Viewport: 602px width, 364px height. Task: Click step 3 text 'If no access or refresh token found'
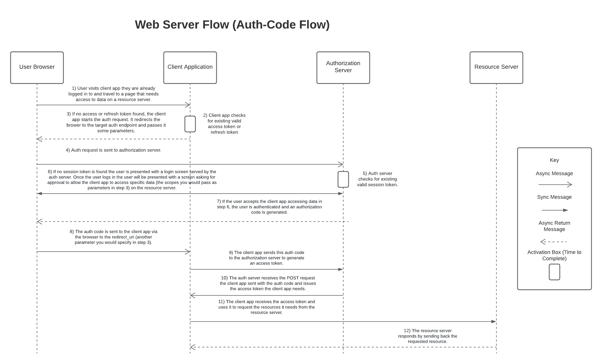[116, 122]
